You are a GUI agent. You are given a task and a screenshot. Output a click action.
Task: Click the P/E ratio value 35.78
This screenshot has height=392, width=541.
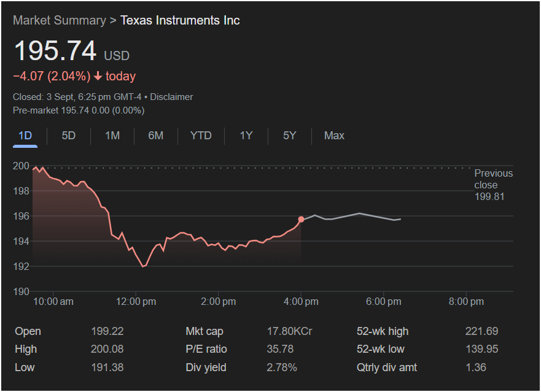coord(280,349)
